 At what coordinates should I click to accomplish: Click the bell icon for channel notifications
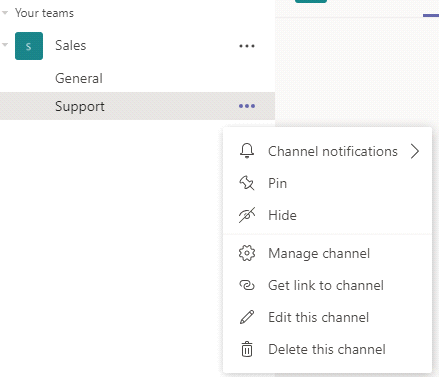(x=247, y=151)
